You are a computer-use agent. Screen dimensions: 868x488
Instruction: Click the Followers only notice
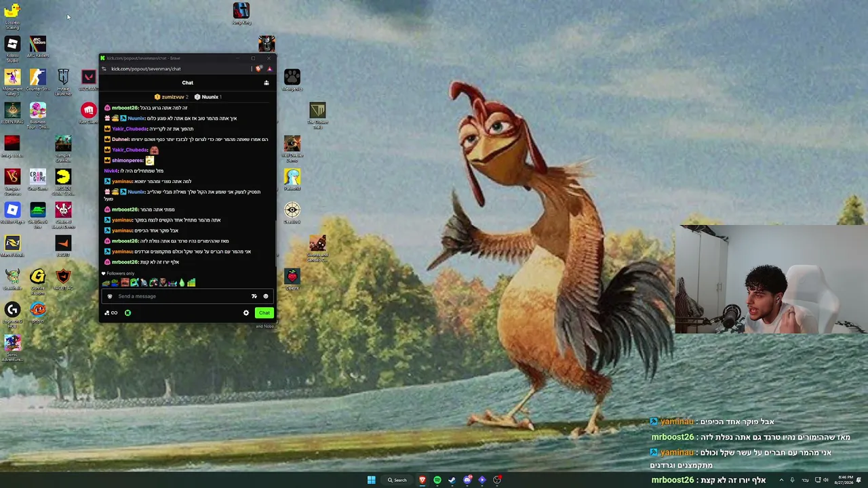pyautogui.click(x=118, y=274)
